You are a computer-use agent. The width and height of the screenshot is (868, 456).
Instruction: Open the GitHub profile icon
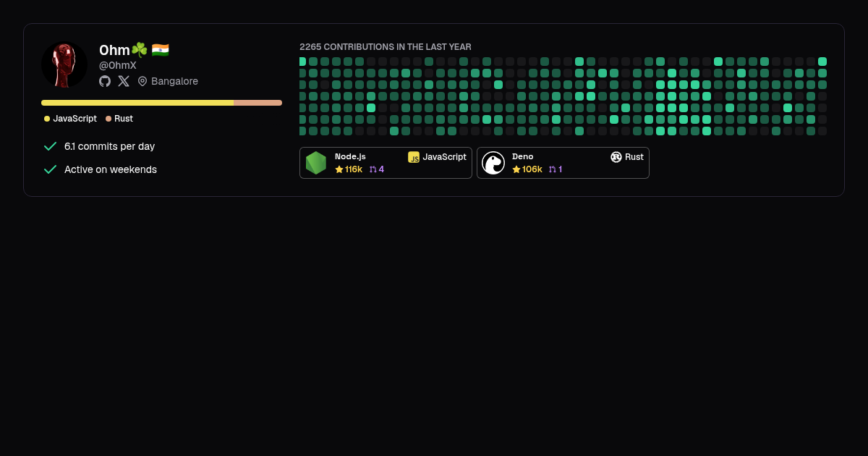tap(105, 81)
